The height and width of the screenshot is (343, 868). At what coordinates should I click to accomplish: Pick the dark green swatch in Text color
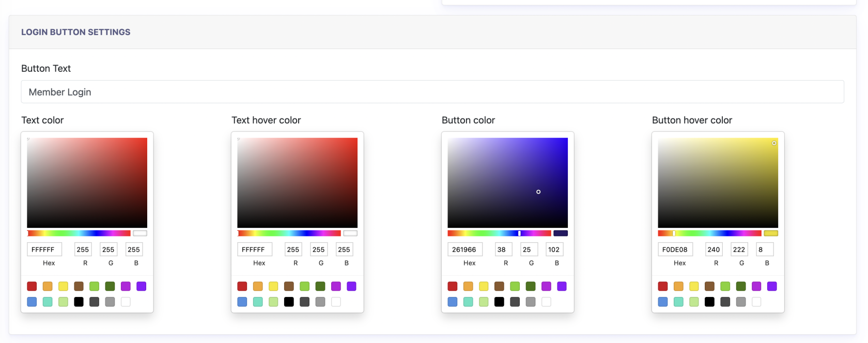point(110,286)
